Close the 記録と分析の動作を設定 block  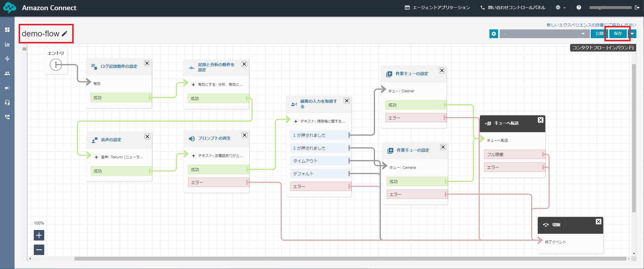click(244, 64)
